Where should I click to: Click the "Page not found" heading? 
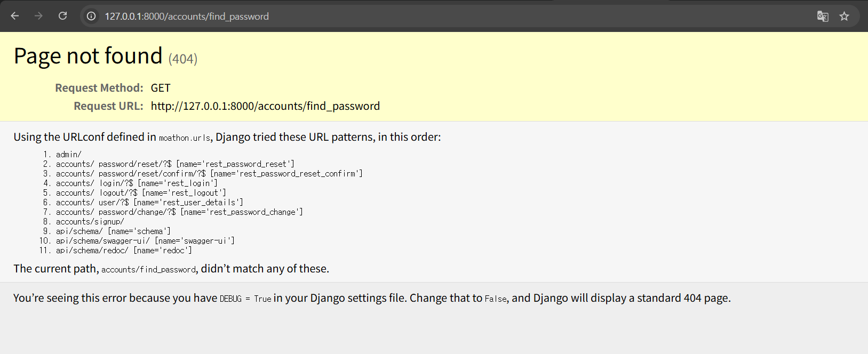point(88,56)
